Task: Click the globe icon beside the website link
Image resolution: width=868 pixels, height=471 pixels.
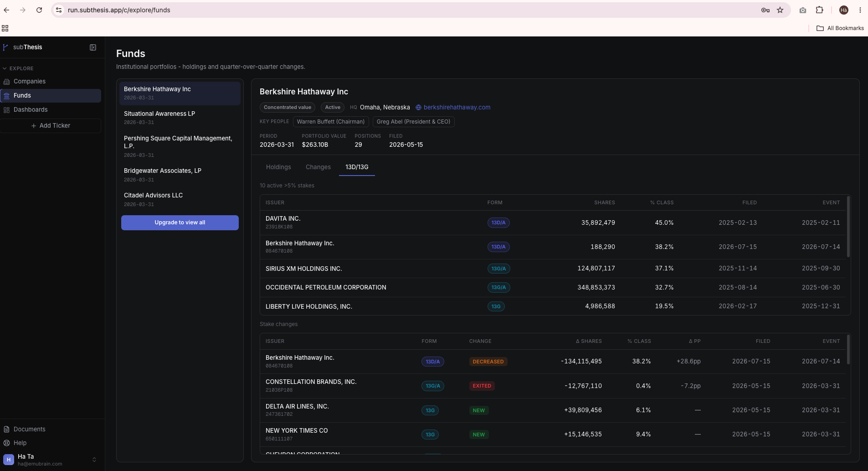Action: pos(418,108)
